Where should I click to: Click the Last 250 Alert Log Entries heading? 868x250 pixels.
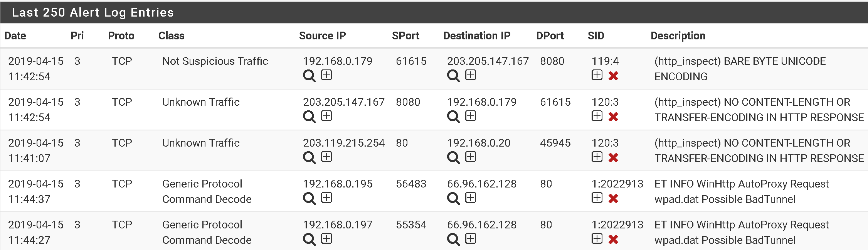(x=93, y=12)
